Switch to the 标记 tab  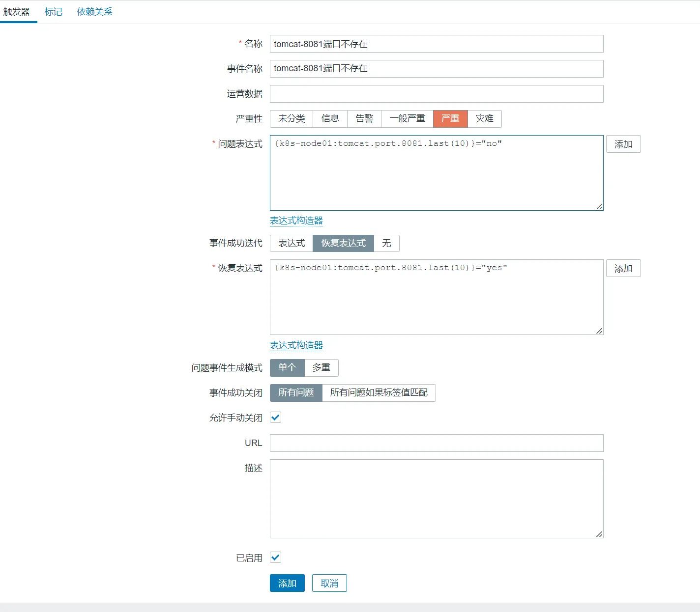pyautogui.click(x=53, y=12)
